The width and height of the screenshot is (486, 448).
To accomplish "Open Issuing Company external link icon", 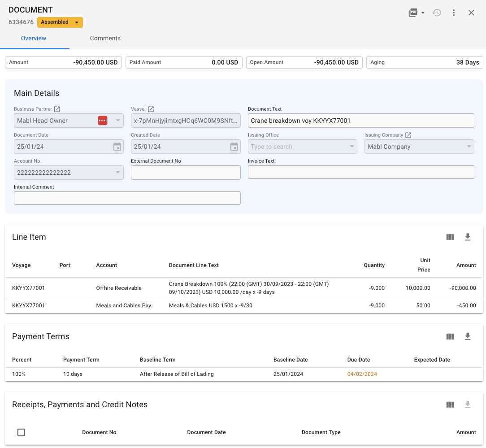I will click(x=408, y=135).
